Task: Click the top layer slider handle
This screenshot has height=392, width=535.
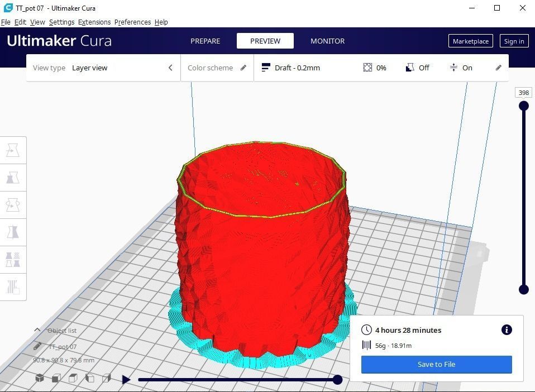Action: click(524, 106)
